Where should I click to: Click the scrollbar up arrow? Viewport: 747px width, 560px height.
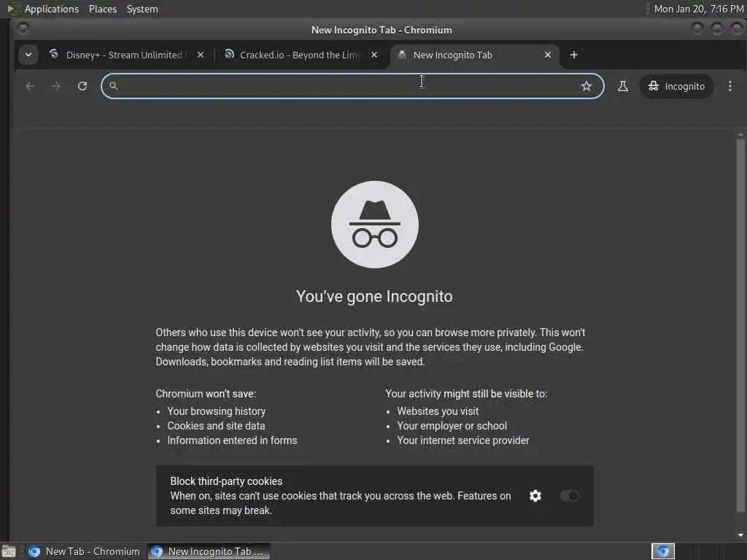click(x=740, y=135)
